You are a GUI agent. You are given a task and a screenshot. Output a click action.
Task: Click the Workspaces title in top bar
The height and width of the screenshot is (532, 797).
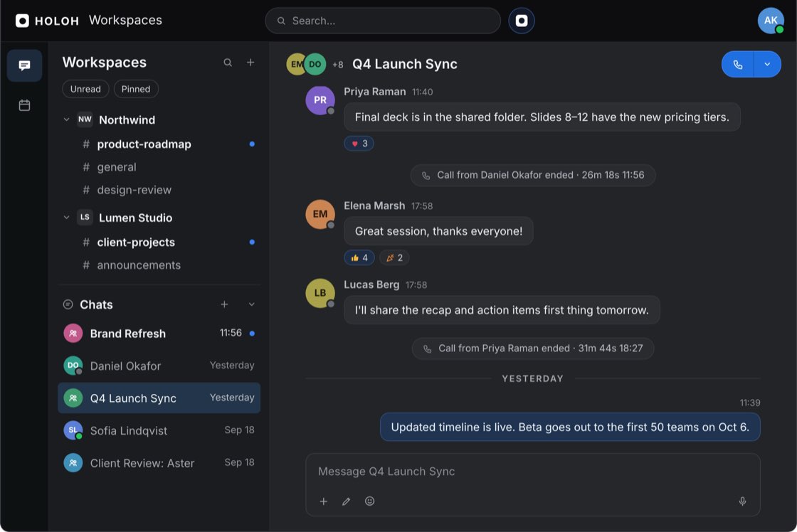point(125,21)
